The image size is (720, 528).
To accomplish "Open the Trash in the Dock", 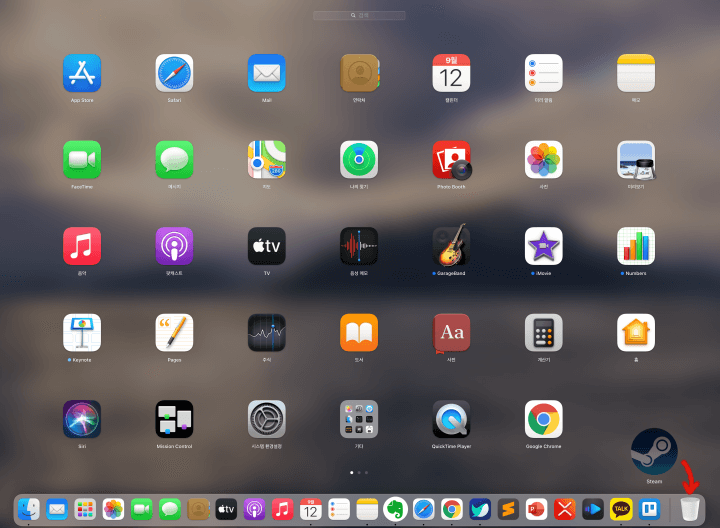I will 690,509.
